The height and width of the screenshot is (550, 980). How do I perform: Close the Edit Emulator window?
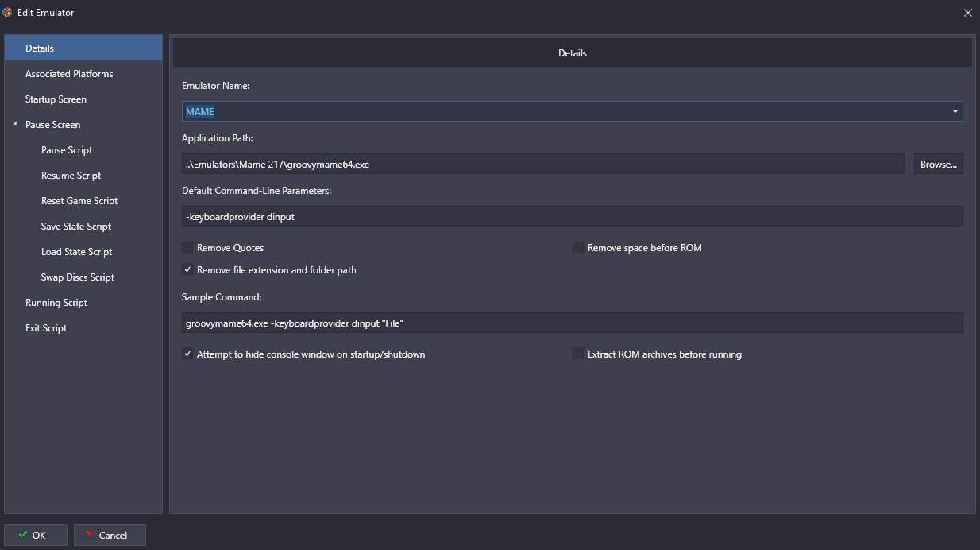coord(967,13)
